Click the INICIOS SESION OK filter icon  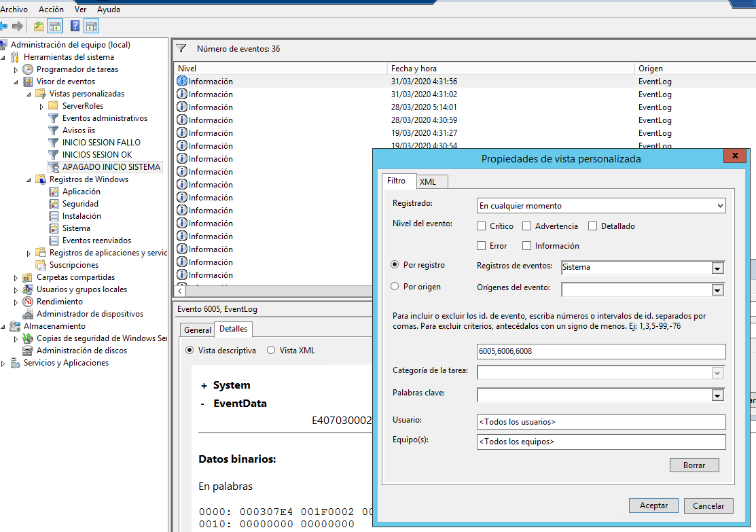click(54, 155)
